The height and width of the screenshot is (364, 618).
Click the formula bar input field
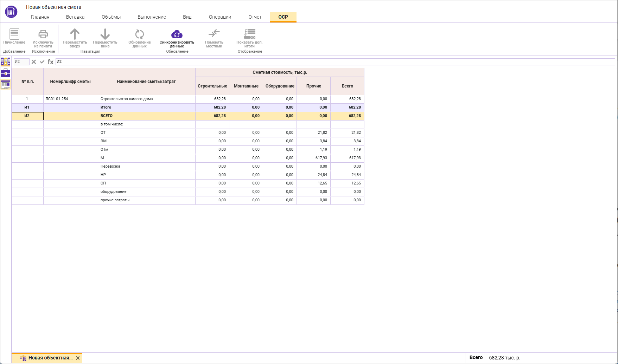pos(334,62)
